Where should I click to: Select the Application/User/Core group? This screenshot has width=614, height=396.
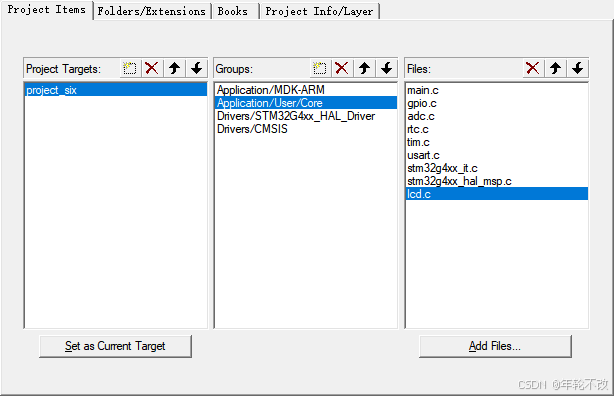(x=305, y=103)
